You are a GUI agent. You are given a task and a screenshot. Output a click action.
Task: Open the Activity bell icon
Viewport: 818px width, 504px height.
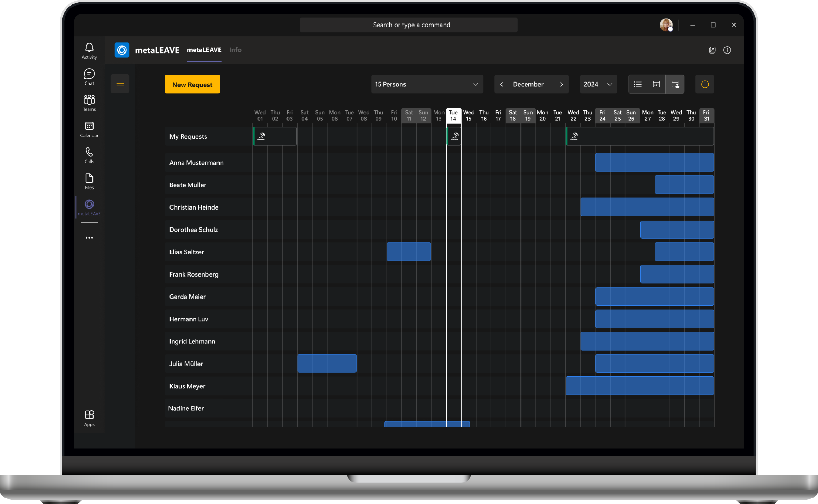[89, 51]
